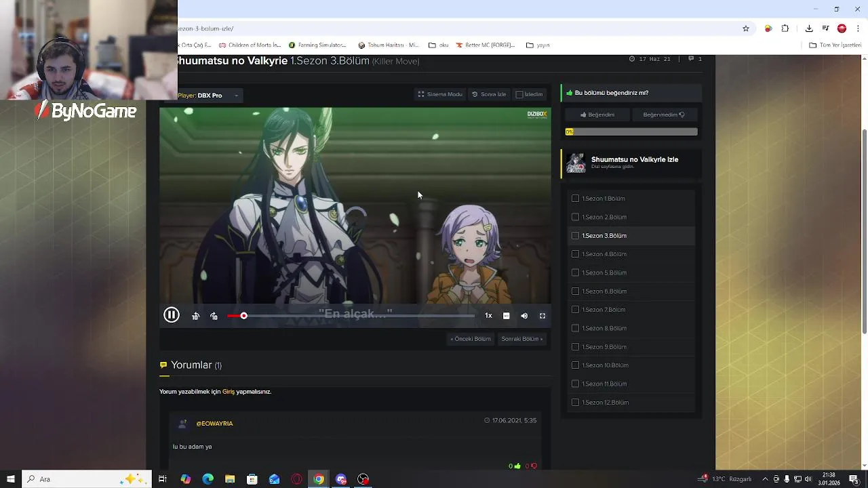Open episode 1.Sezon 10.Bölüm
The height and width of the screenshot is (488, 868).
606,365
